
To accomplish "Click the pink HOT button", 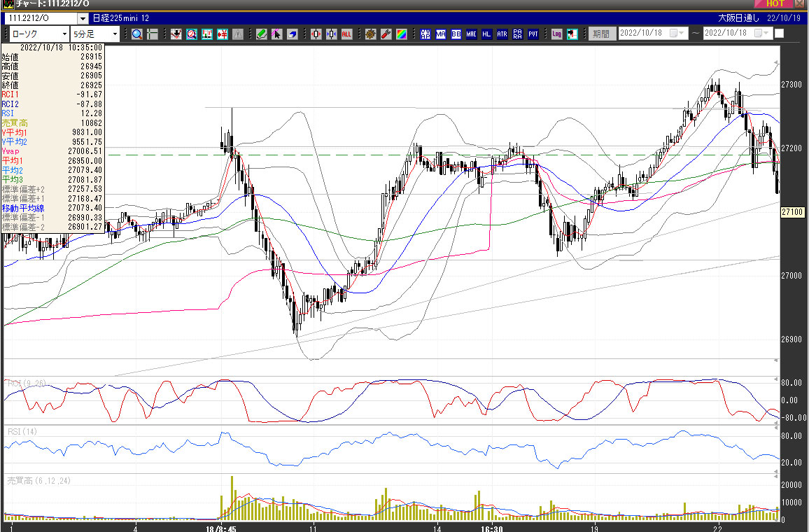I will pyautogui.click(x=775, y=3).
